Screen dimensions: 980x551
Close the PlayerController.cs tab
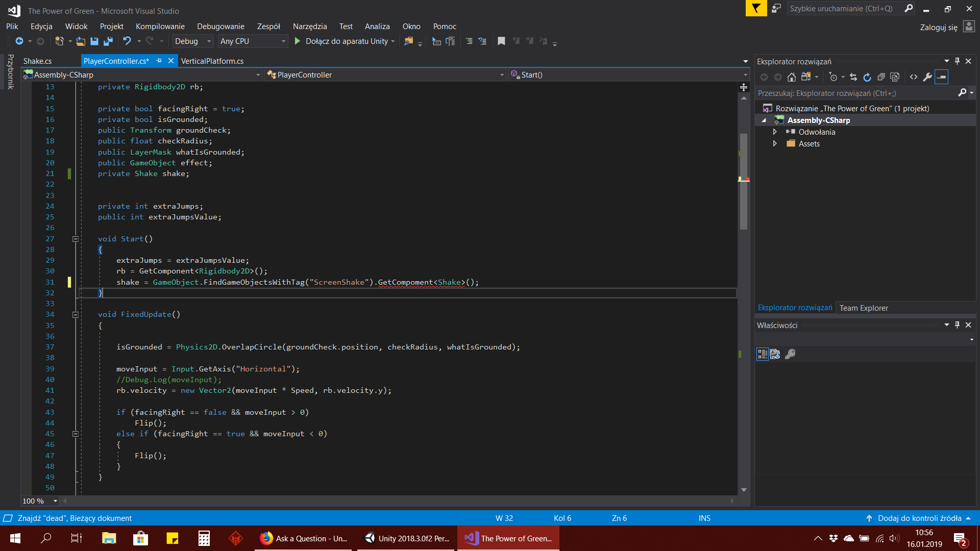(171, 61)
